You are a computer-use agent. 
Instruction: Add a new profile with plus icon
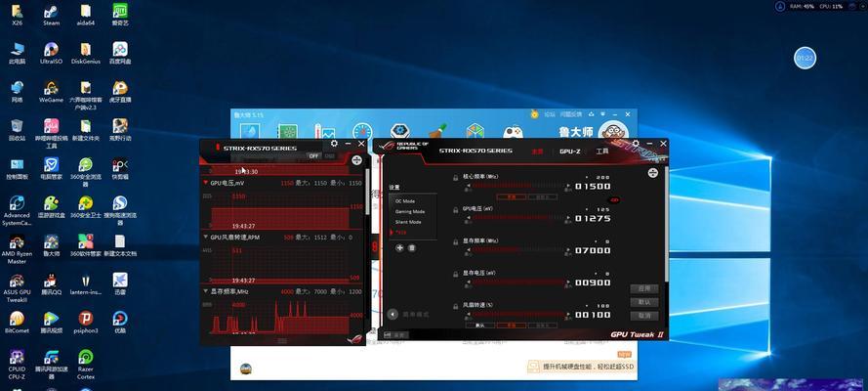(x=399, y=247)
